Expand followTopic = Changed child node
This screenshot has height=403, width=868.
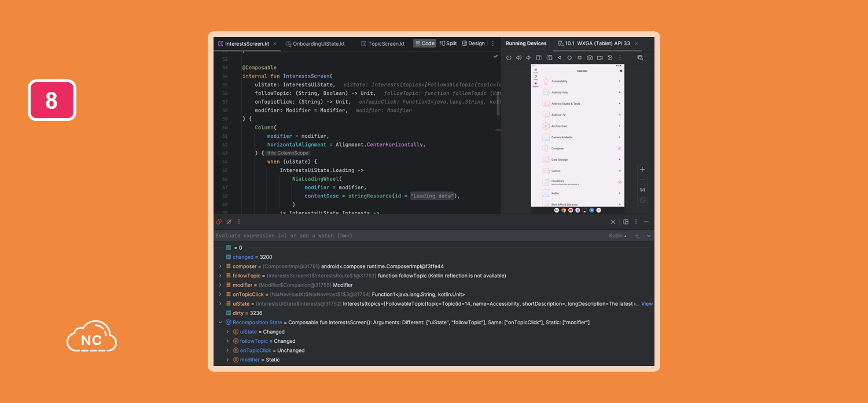pyautogui.click(x=228, y=341)
